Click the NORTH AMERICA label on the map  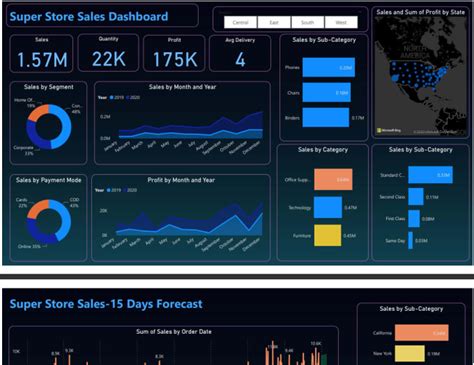point(414,52)
